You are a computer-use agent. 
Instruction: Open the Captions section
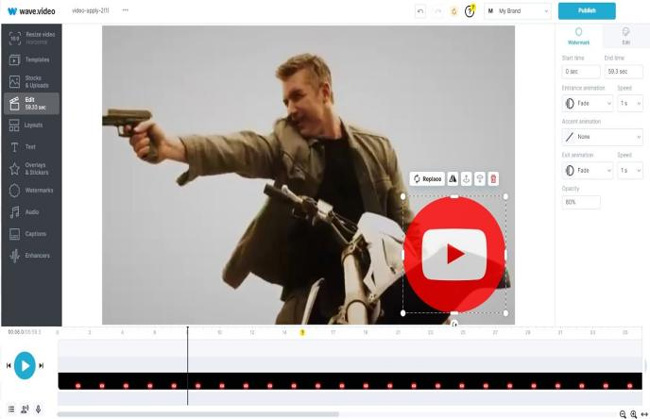point(32,234)
